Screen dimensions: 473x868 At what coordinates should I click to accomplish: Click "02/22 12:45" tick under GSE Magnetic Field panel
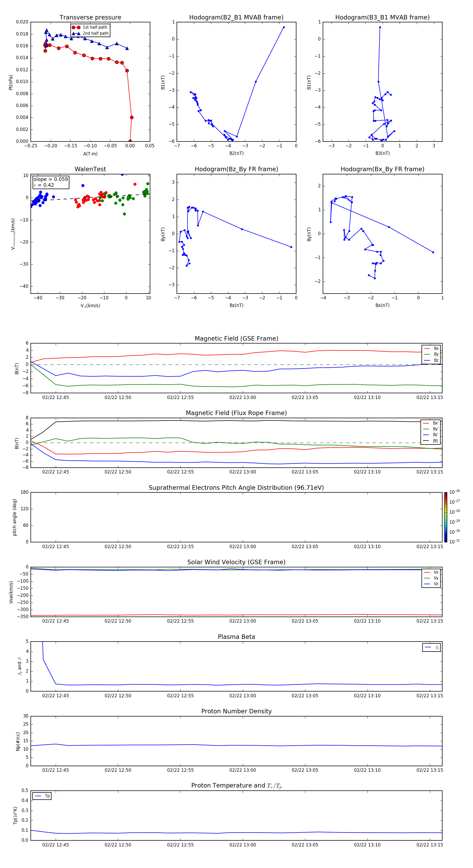tap(55, 397)
